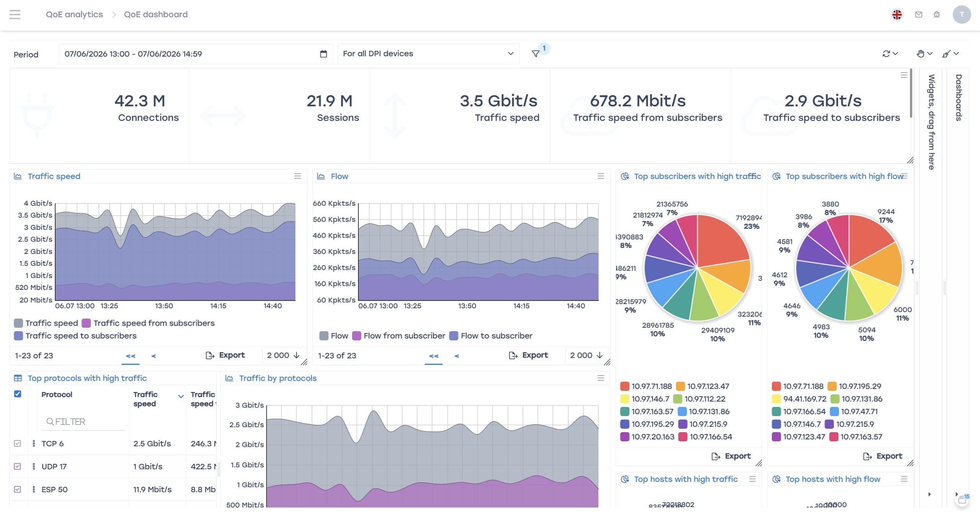This screenshot has height=514, width=980.
Task: Click the bottom-right notifications badge icon
Action: click(x=963, y=499)
